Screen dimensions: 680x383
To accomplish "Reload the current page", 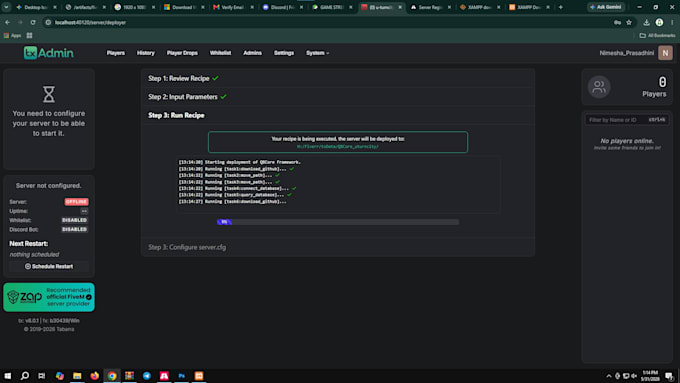I will (33, 22).
